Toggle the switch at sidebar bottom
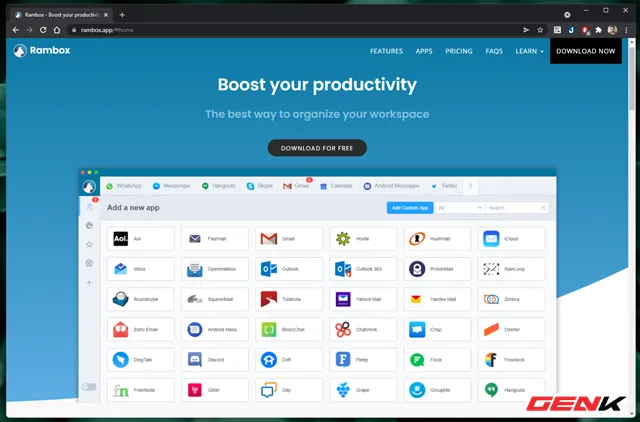Screen dimensions: 640x422 pos(89,387)
